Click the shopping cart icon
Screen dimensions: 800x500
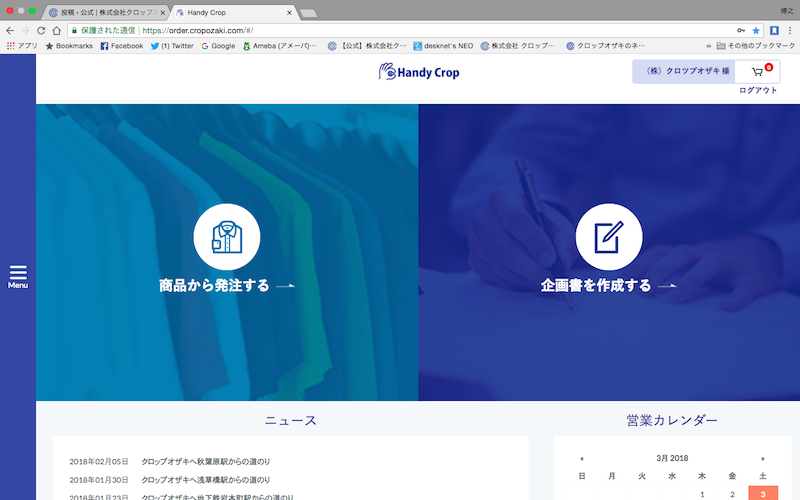[x=758, y=72]
